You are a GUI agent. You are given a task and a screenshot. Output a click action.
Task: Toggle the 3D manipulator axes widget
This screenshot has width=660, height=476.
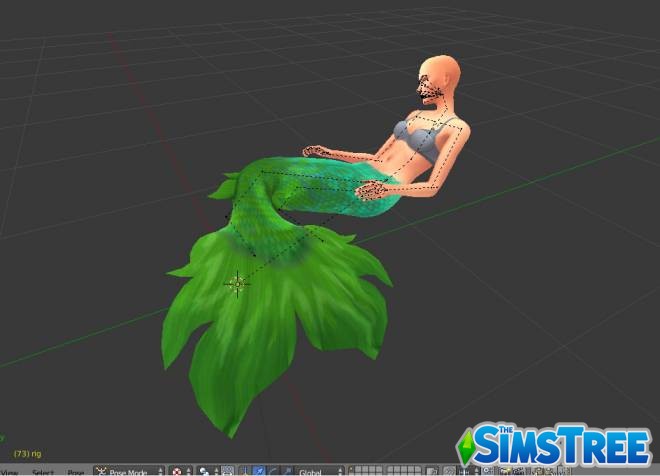pos(244,471)
